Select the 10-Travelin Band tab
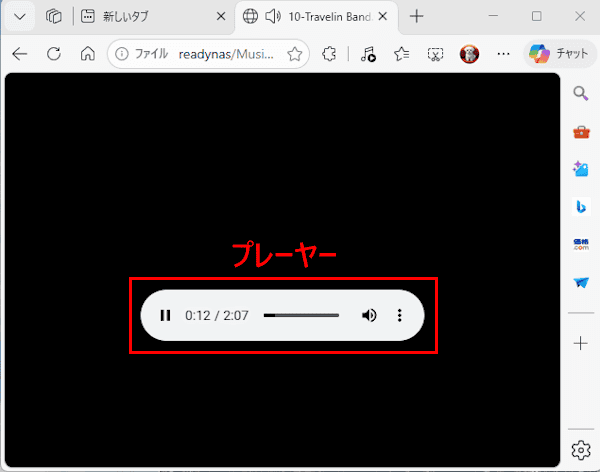 coord(316,16)
